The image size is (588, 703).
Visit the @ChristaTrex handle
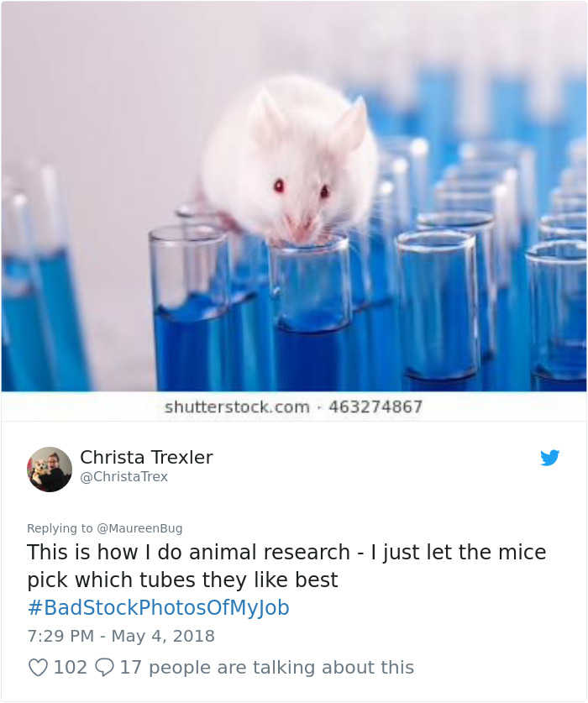(x=123, y=476)
